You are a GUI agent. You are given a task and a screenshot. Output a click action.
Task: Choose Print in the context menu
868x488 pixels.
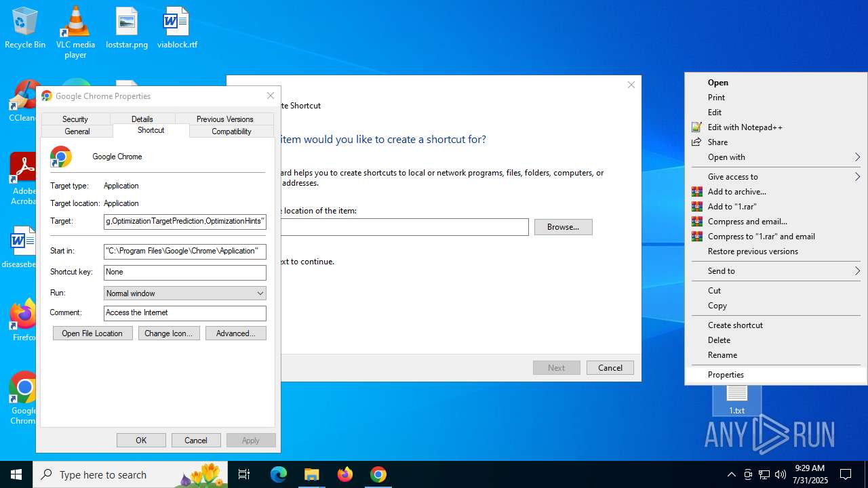[x=776, y=98]
